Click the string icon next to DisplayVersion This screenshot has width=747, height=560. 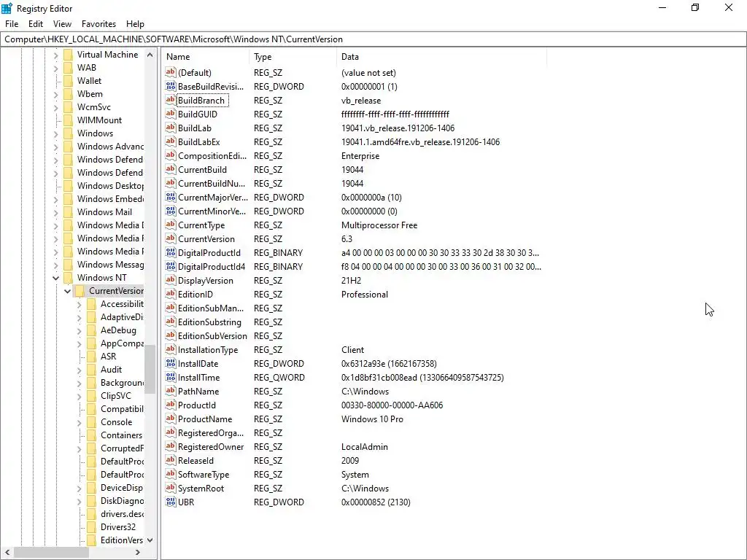pyautogui.click(x=170, y=280)
